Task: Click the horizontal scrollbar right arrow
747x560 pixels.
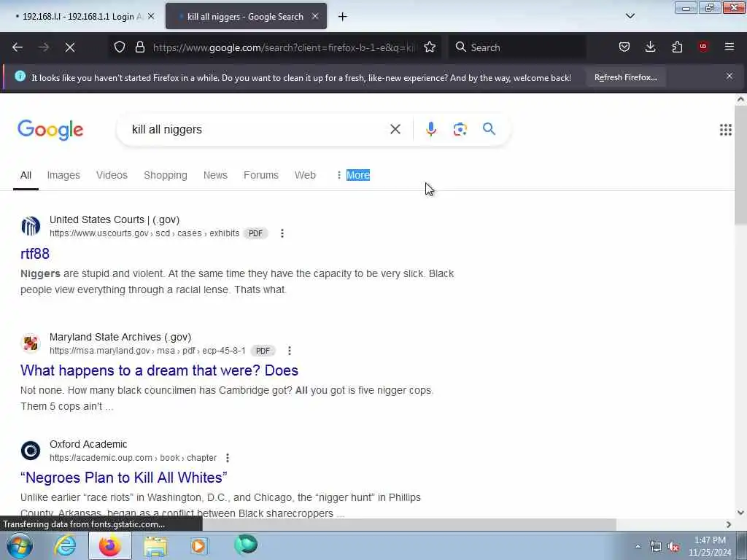Action: [x=729, y=524]
